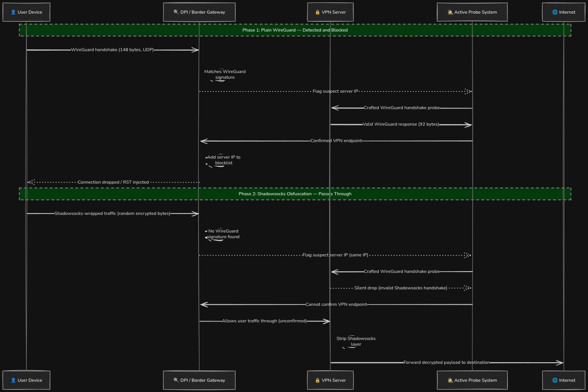Select the Phase 1 Plain WireGuard banner
This screenshot has width=588, height=392.
(295, 30)
